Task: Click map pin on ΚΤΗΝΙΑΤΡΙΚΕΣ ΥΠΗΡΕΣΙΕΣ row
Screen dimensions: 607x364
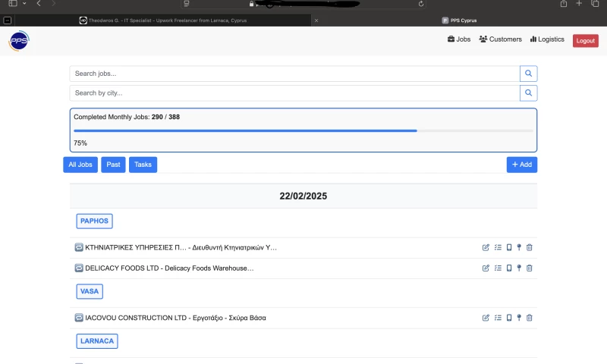Action: [x=519, y=247]
